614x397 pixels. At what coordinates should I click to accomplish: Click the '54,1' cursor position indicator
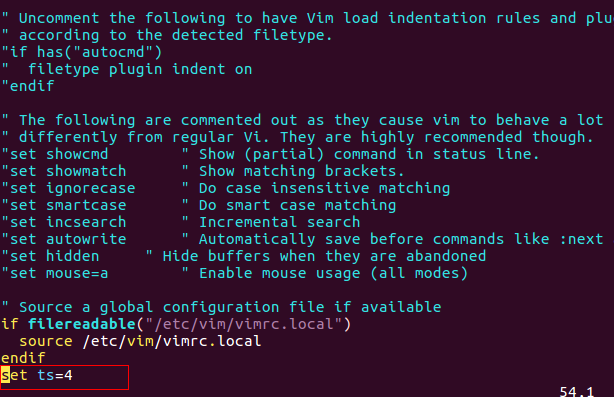[x=577, y=391]
